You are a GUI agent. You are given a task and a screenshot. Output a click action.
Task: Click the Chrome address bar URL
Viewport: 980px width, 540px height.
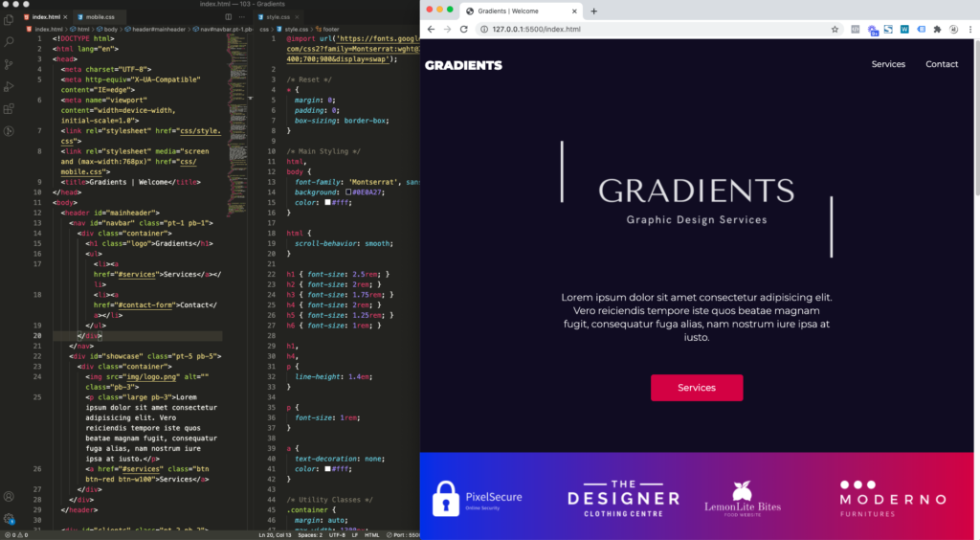point(536,30)
